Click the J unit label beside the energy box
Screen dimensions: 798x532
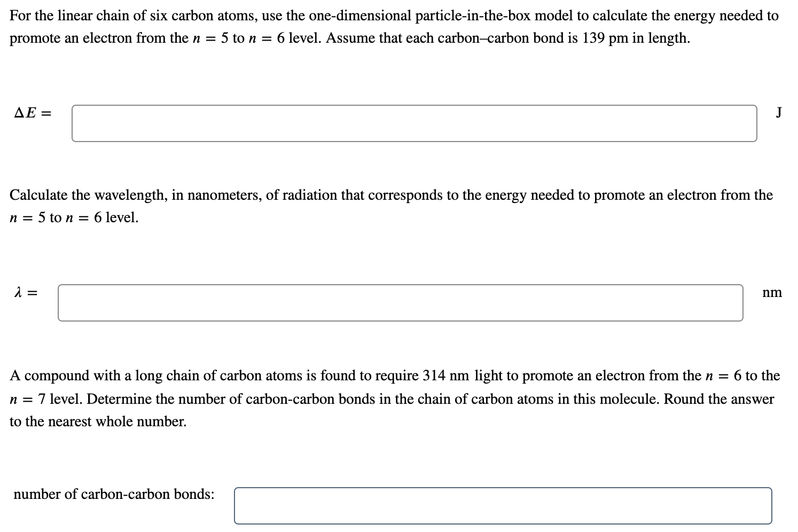[779, 112]
